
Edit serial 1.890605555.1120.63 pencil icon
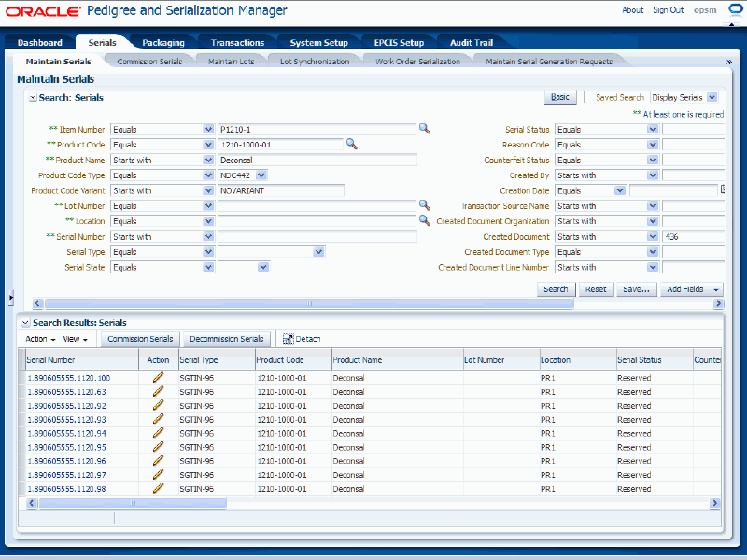coord(158,391)
